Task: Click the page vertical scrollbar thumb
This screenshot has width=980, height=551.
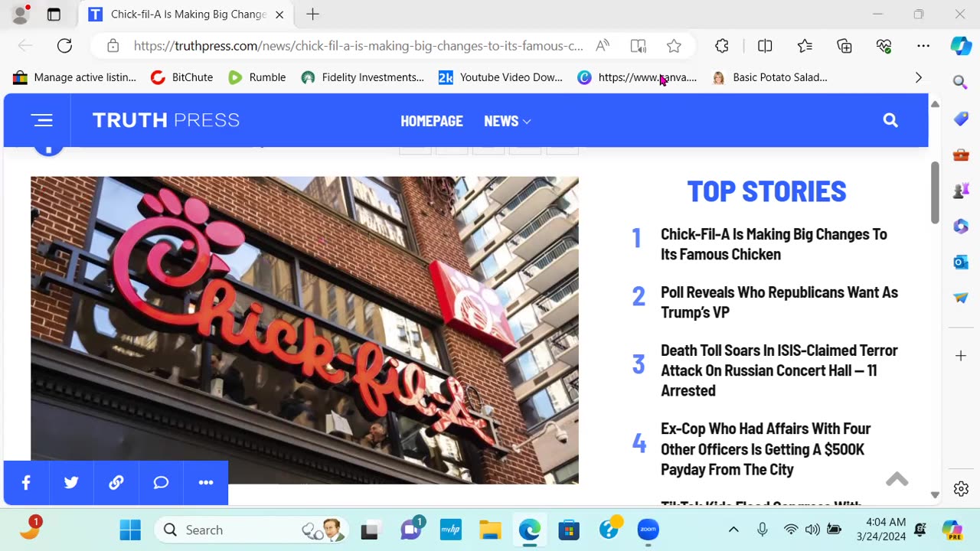Action: [935, 193]
